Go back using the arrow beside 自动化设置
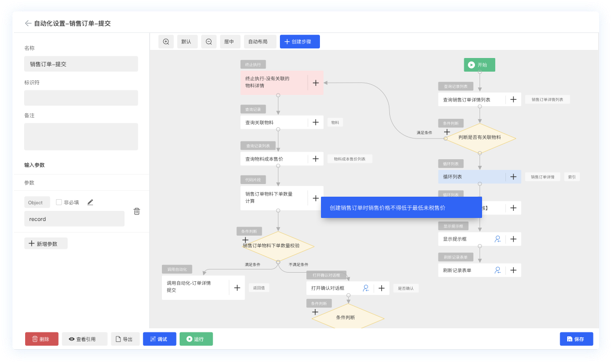This screenshot has width=612, height=363. [x=28, y=23]
